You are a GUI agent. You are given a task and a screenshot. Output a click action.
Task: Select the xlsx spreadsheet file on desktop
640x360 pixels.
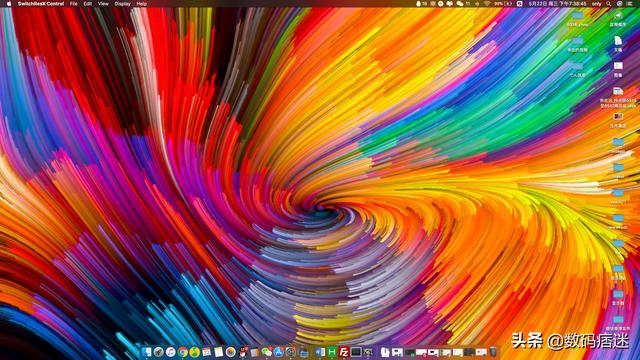click(x=618, y=91)
